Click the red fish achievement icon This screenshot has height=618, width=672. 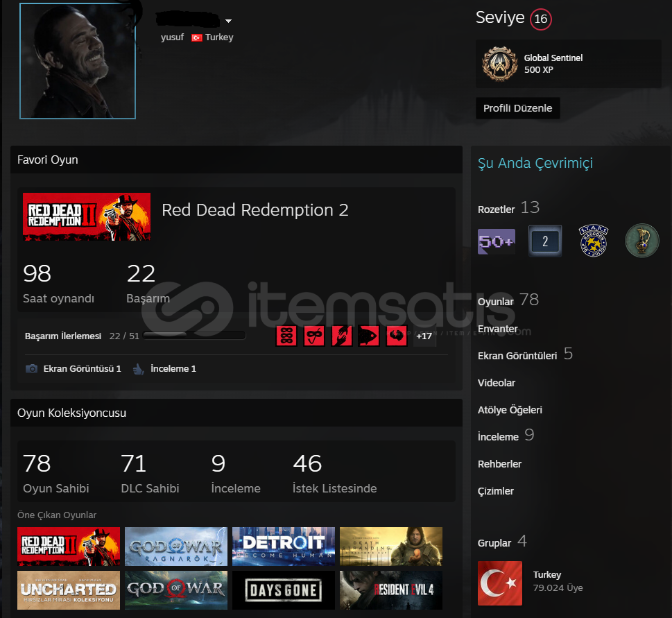click(x=369, y=336)
